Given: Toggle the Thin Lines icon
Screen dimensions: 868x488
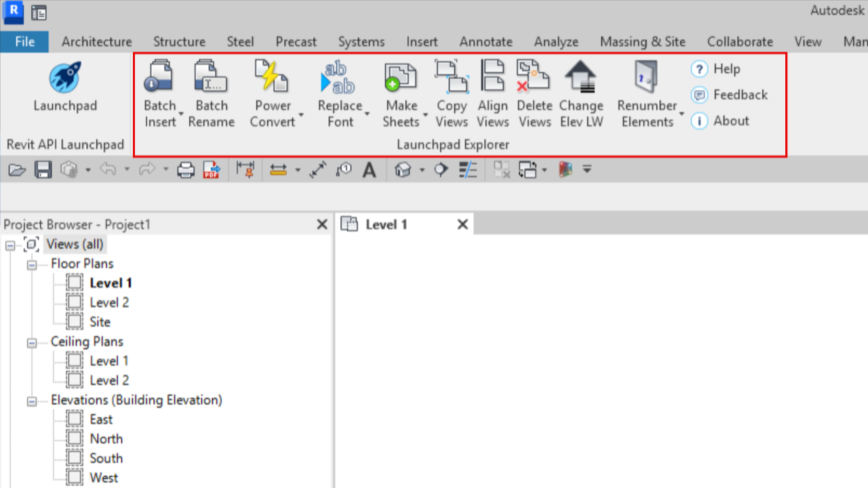Looking at the screenshot, I should coord(468,169).
